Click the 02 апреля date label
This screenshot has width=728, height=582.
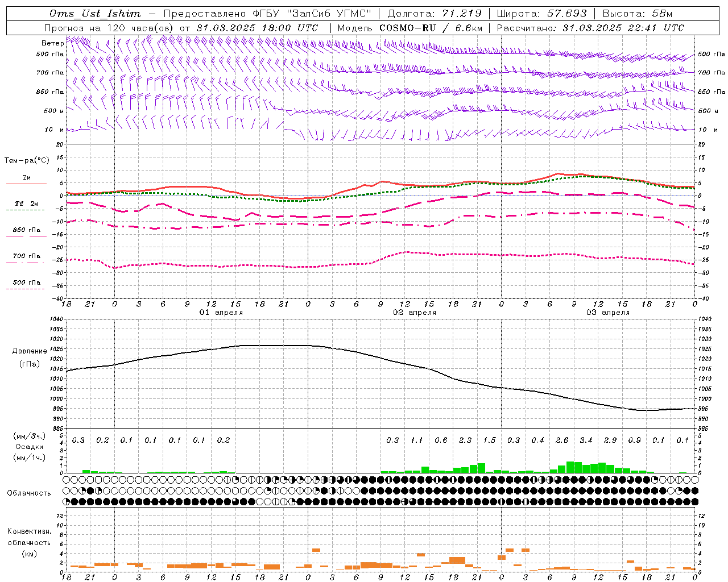(415, 313)
